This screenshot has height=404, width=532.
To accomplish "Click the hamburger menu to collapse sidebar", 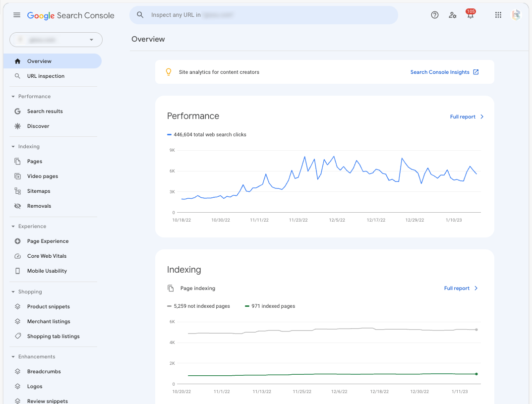I will [16, 15].
